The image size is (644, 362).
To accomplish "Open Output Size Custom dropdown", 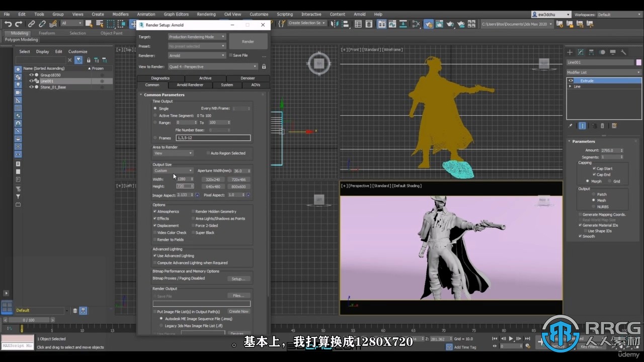I will click(x=173, y=170).
